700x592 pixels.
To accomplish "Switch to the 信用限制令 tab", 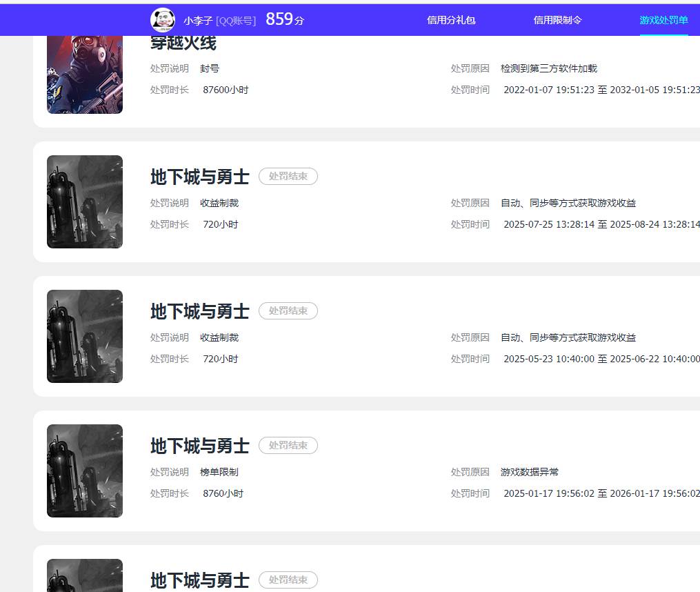I will tap(557, 20).
